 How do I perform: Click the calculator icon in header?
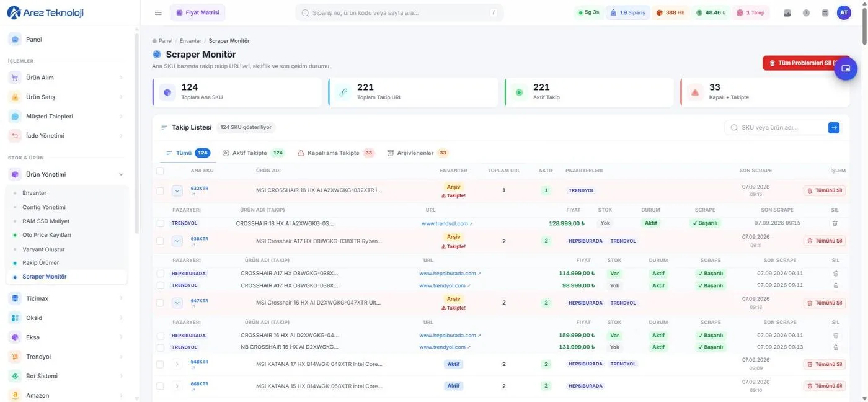[x=825, y=12]
